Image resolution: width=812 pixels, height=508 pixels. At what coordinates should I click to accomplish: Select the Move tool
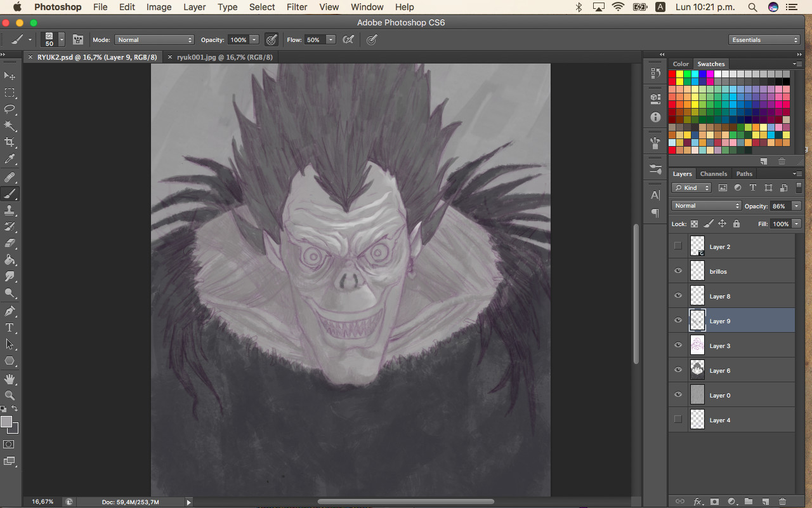pos(10,76)
